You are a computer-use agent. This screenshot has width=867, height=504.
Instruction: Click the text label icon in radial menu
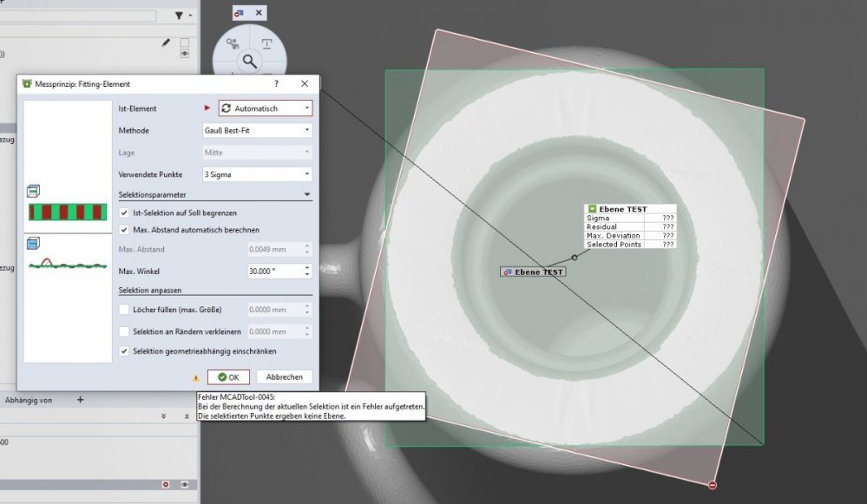pos(267,43)
